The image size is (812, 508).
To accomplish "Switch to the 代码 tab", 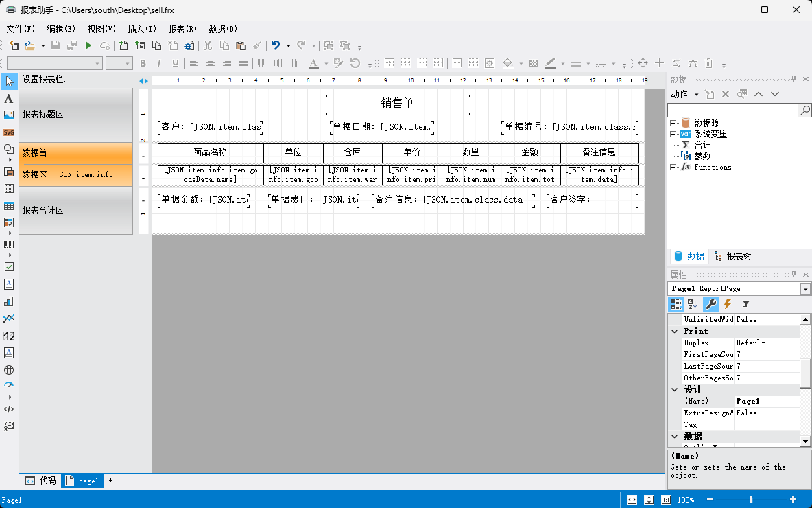I will coord(41,481).
